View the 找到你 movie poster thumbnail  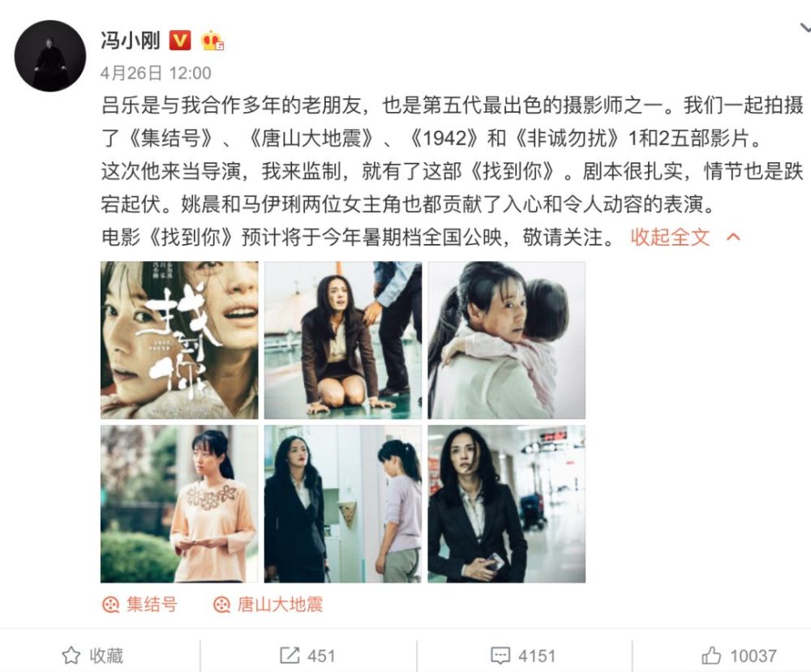(179, 340)
